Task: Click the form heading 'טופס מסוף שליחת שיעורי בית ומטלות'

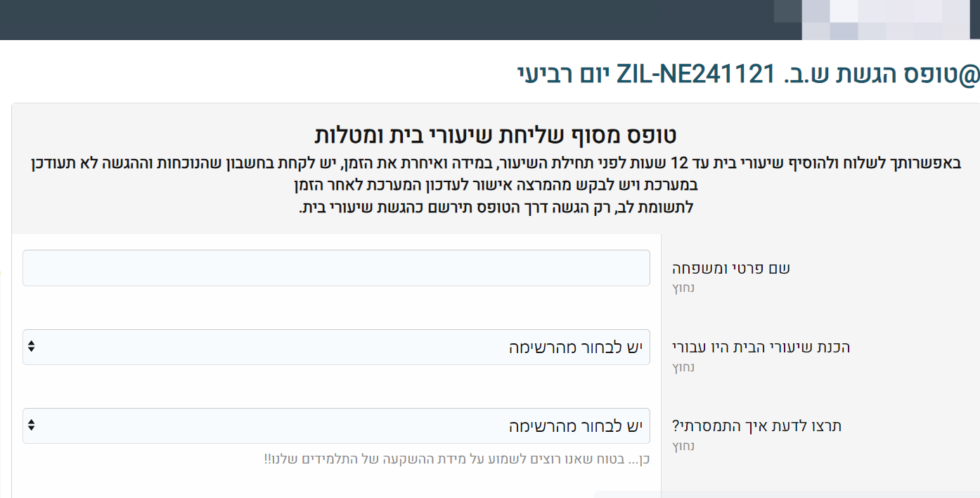Action: pyautogui.click(x=495, y=134)
